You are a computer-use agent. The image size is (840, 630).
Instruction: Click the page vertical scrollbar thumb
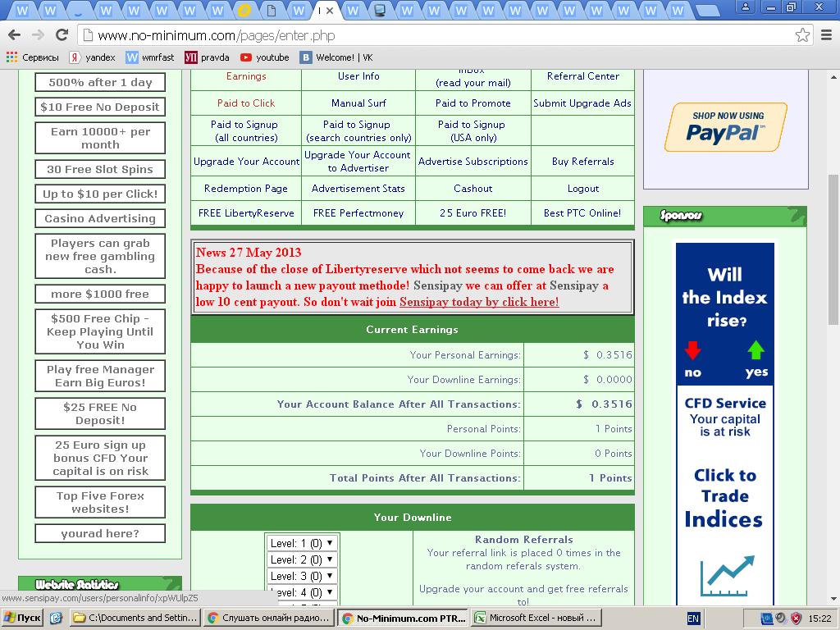pyautogui.click(x=833, y=249)
